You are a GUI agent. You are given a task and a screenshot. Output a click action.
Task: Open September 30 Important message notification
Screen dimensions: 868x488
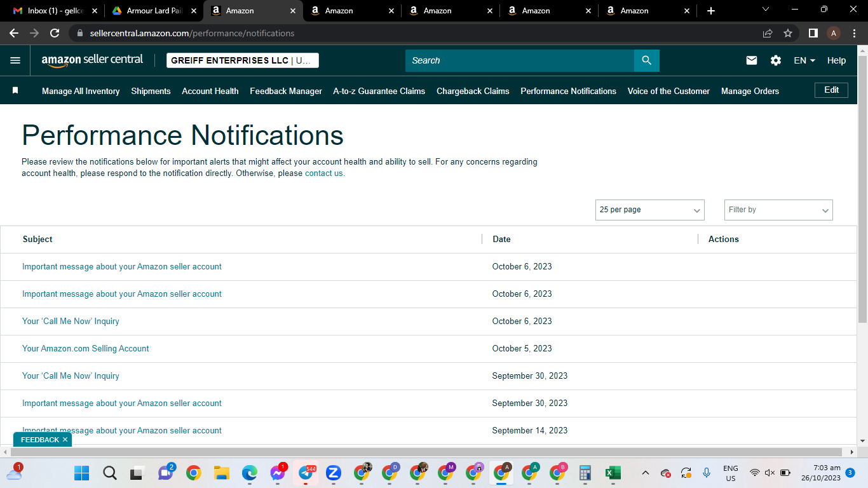point(122,403)
